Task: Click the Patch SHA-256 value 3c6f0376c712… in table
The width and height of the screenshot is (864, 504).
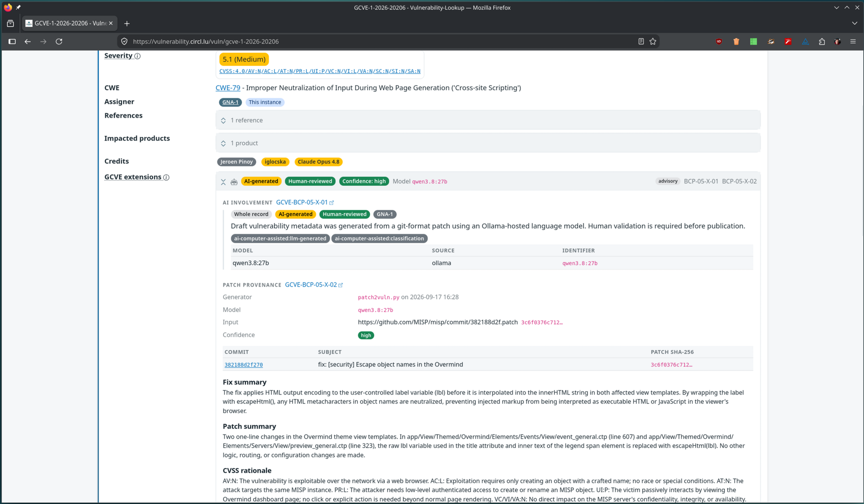Action: 671,365
